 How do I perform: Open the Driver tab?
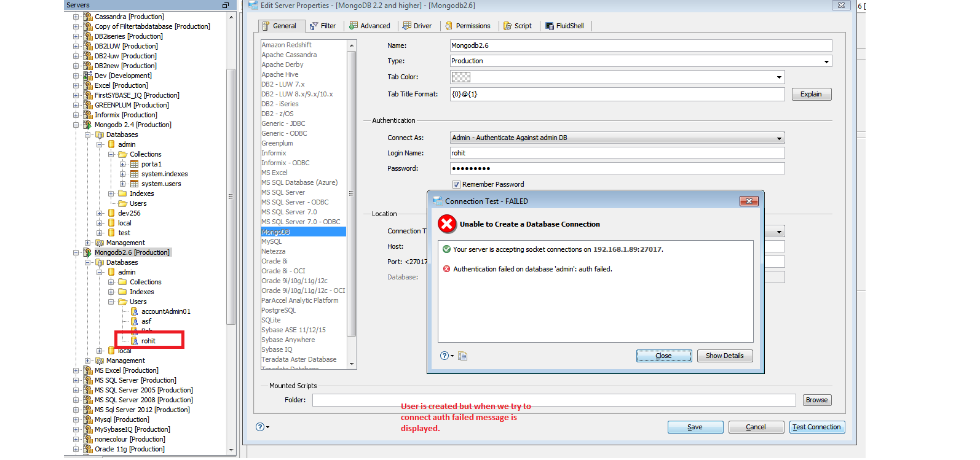(x=417, y=26)
